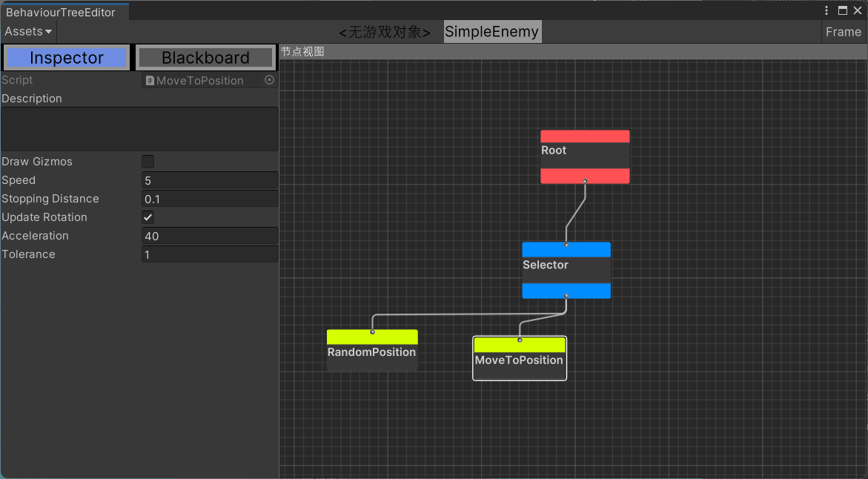
Task: Maximize the BehaviourTreeEditor window
Action: pyautogui.click(x=842, y=10)
